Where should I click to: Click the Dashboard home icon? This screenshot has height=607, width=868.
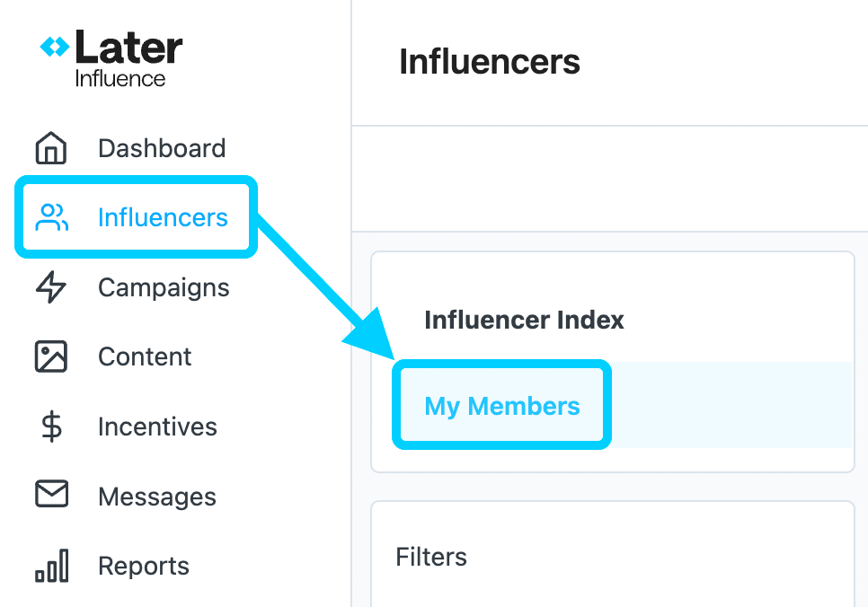click(51, 148)
